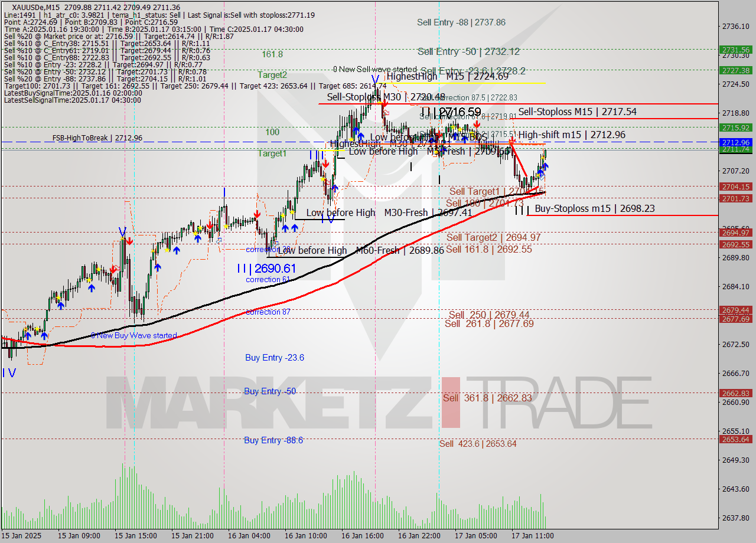Screen dimensions: 756x543
Task: Select the 'Buy Entry -50' label
Action: (x=270, y=391)
